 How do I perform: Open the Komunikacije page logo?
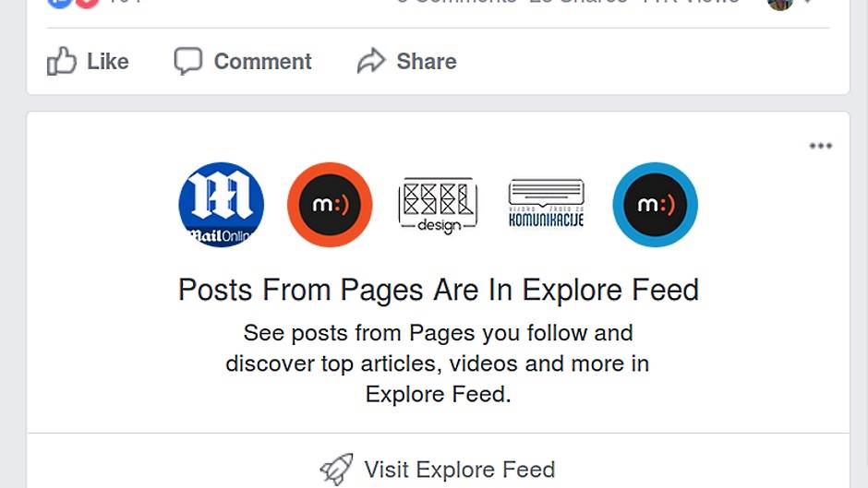(547, 203)
